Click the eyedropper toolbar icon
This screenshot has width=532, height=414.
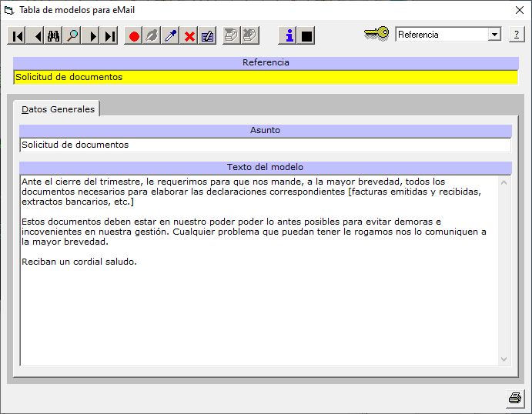point(171,36)
